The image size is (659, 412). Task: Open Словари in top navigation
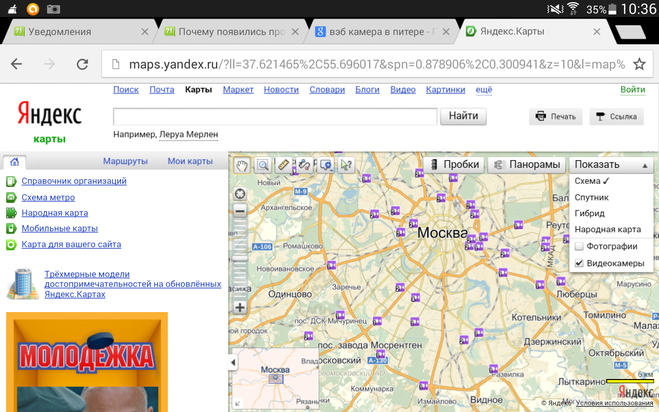(327, 90)
